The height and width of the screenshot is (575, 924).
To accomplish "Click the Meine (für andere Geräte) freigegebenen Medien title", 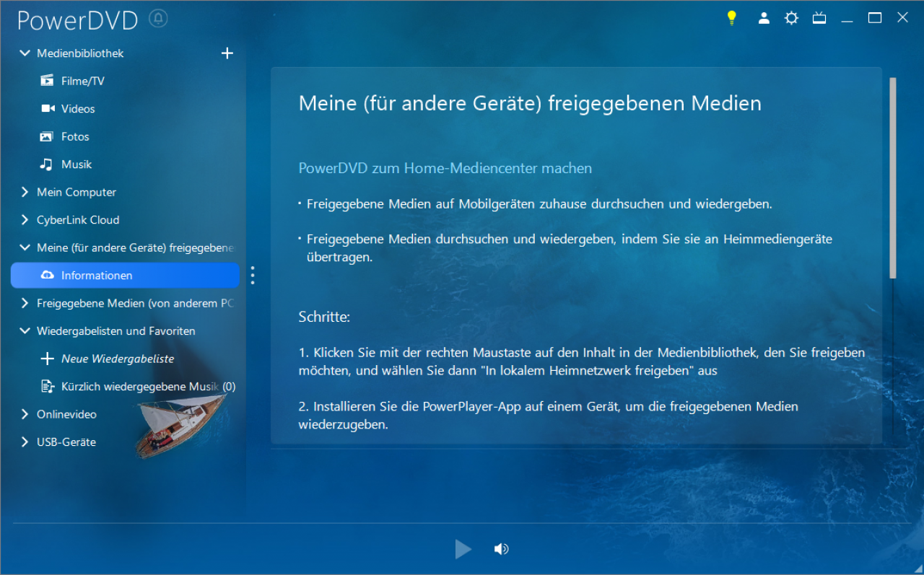I will 530,103.
